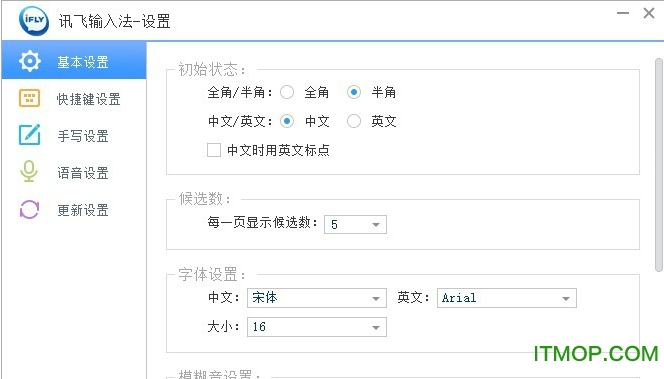Screen dimensions: 664x379
Task: Choose 英文 as initial language
Action: (x=354, y=122)
